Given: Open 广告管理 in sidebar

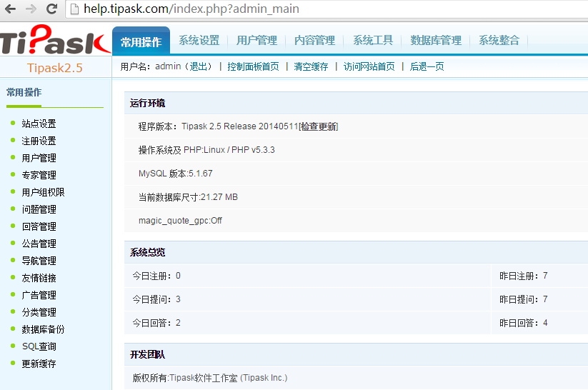Looking at the screenshot, I should coord(39,295).
